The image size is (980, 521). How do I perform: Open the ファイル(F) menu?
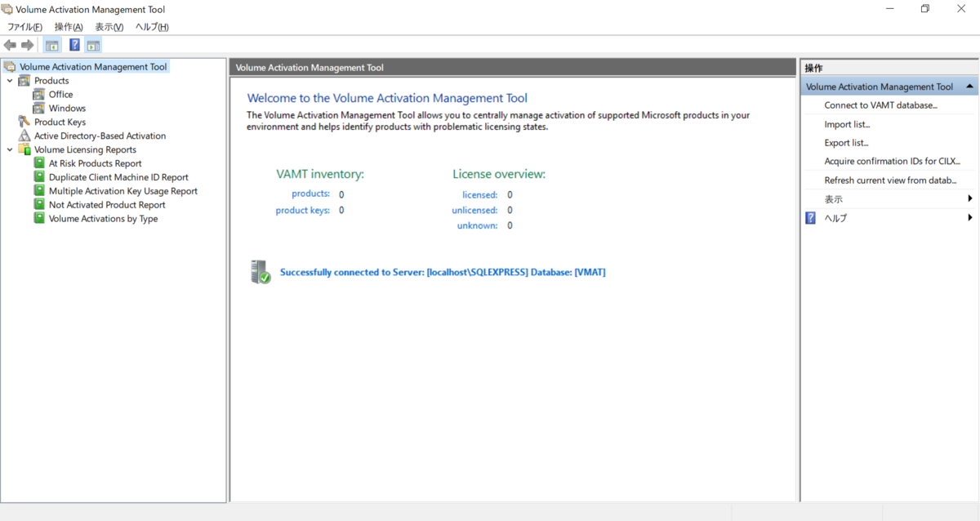25,27
